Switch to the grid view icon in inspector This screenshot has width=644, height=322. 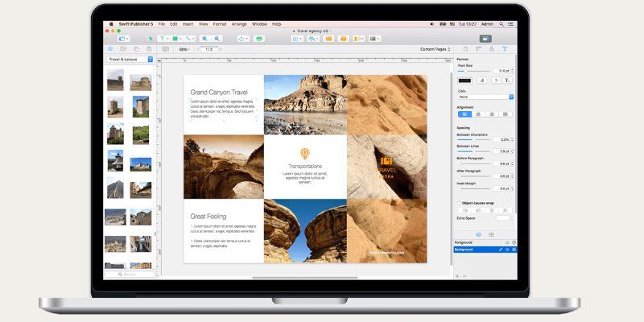(491, 234)
